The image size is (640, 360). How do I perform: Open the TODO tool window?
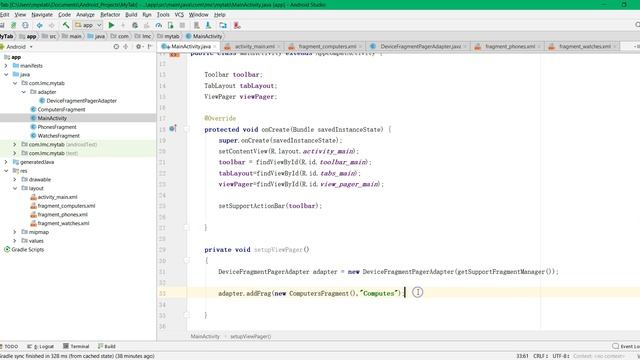coord(9,346)
